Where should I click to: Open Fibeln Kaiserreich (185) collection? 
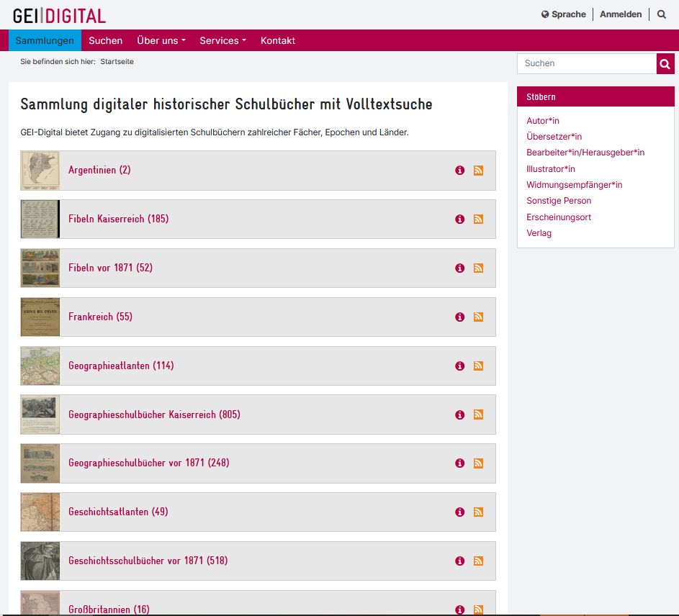(118, 219)
